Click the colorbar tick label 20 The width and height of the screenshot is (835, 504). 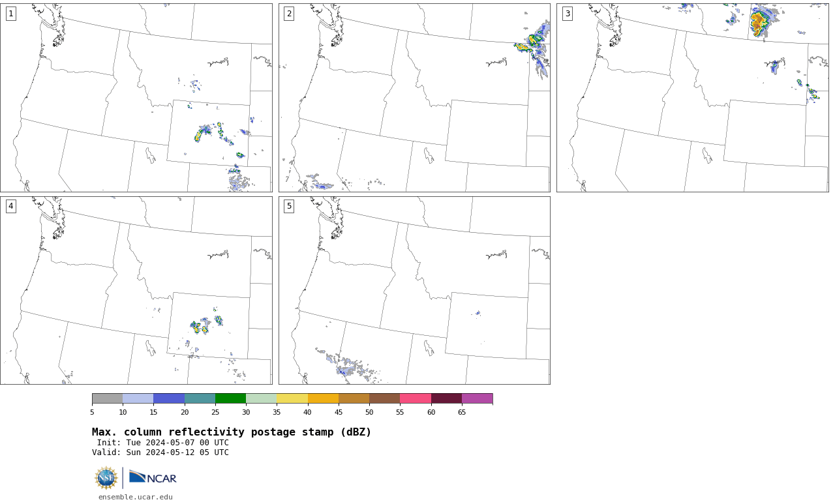185,412
